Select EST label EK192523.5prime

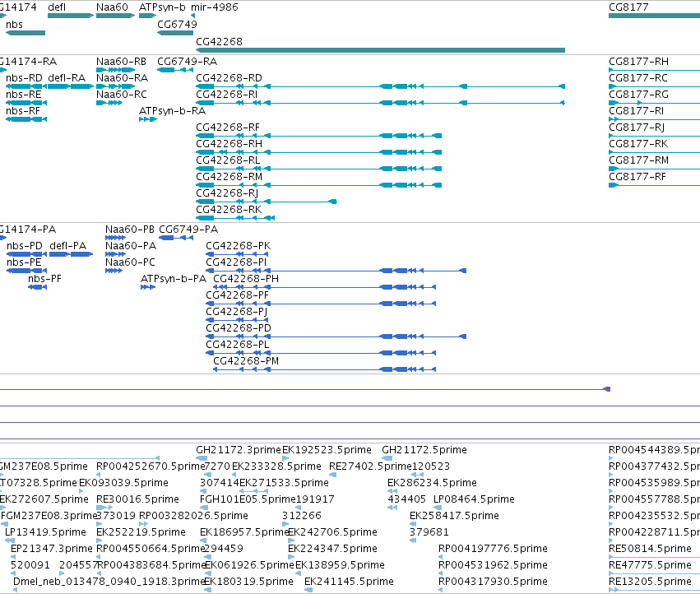click(x=327, y=450)
